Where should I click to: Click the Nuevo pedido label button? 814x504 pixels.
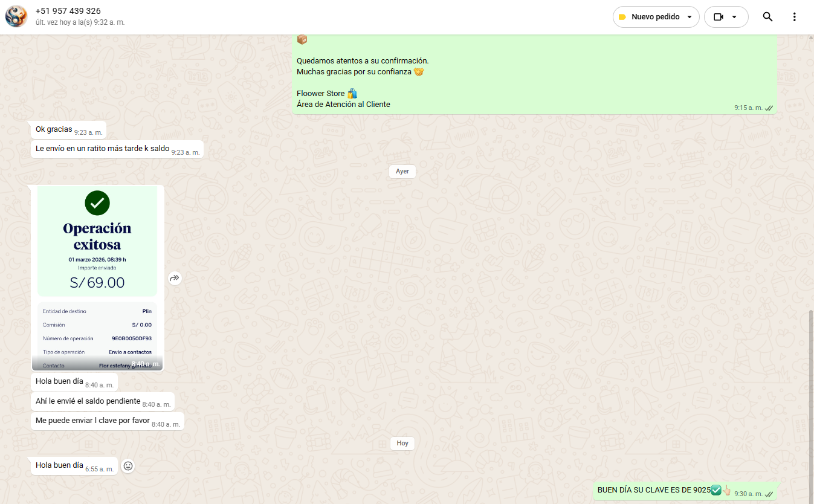point(655,17)
